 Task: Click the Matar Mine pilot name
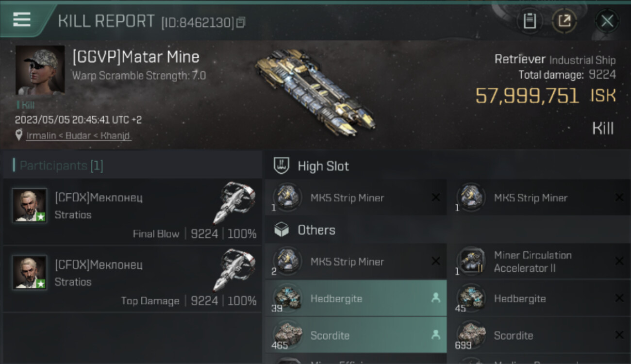tap(136, 57)
